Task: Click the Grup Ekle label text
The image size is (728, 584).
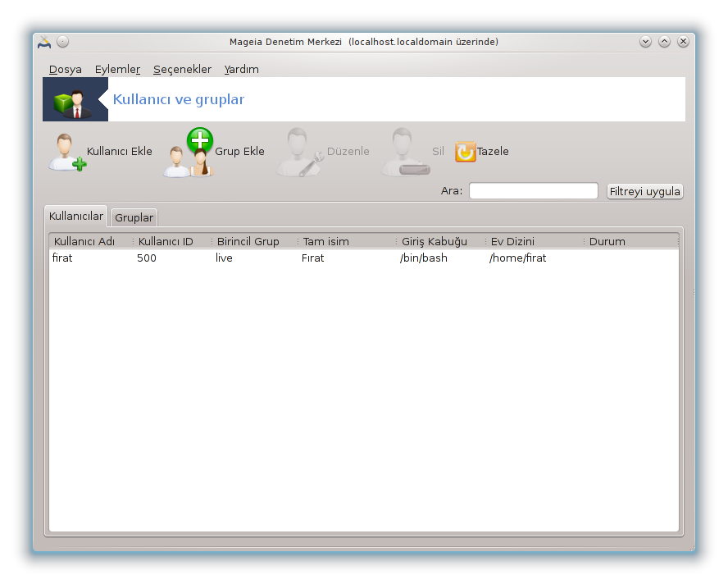Action: coord(239,152)
